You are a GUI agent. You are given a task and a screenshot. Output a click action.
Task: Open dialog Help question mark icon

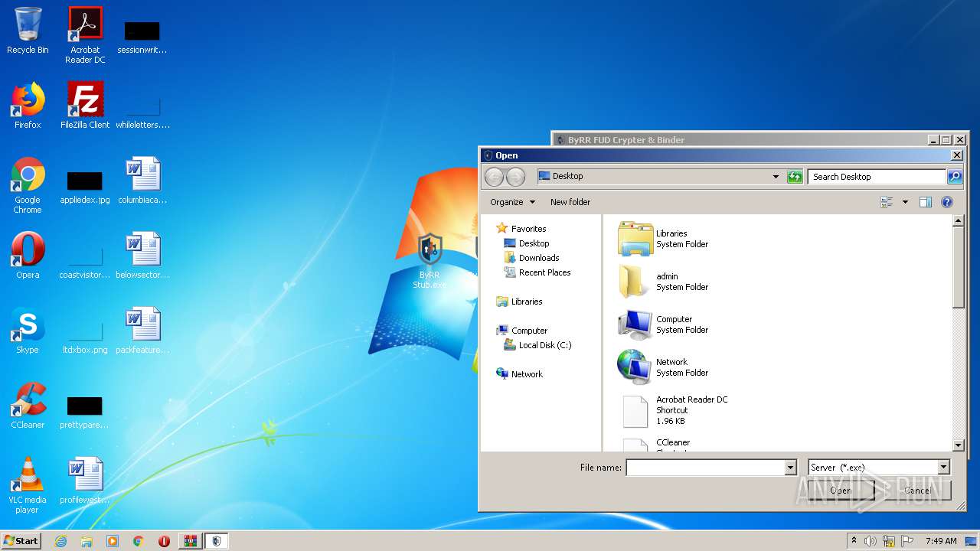[947, 202]
